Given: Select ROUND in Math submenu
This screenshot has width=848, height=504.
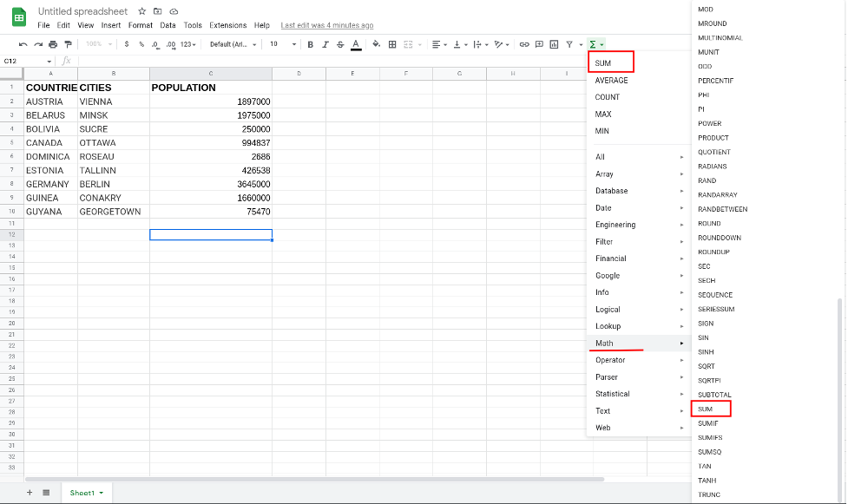Looking at the screenshot, I should [709, 223].
